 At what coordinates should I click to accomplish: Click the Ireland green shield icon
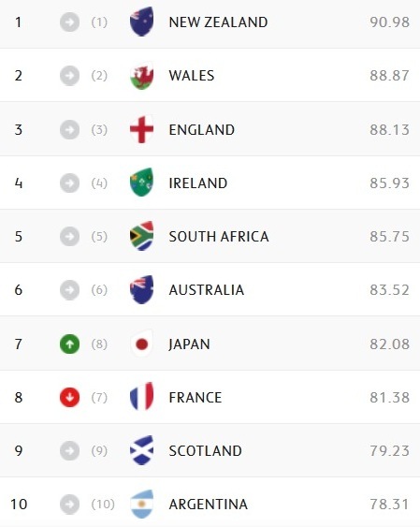[141, 183]
